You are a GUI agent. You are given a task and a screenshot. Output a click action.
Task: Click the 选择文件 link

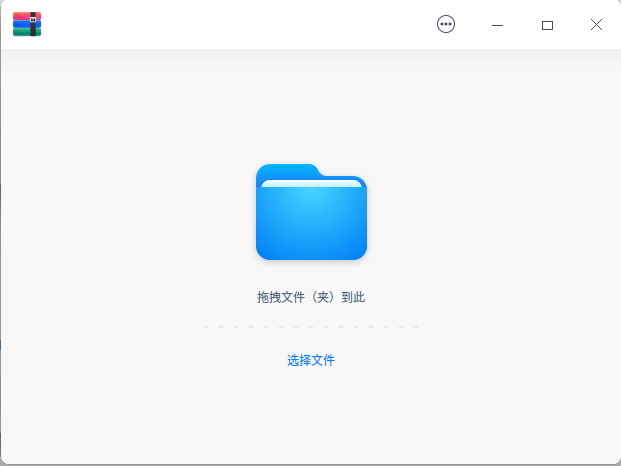[x=311, y=360]
